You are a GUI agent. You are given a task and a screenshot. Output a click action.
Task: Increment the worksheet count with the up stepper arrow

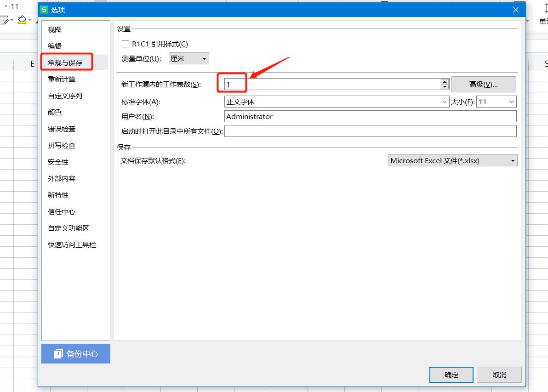click(x=445, y=81)
